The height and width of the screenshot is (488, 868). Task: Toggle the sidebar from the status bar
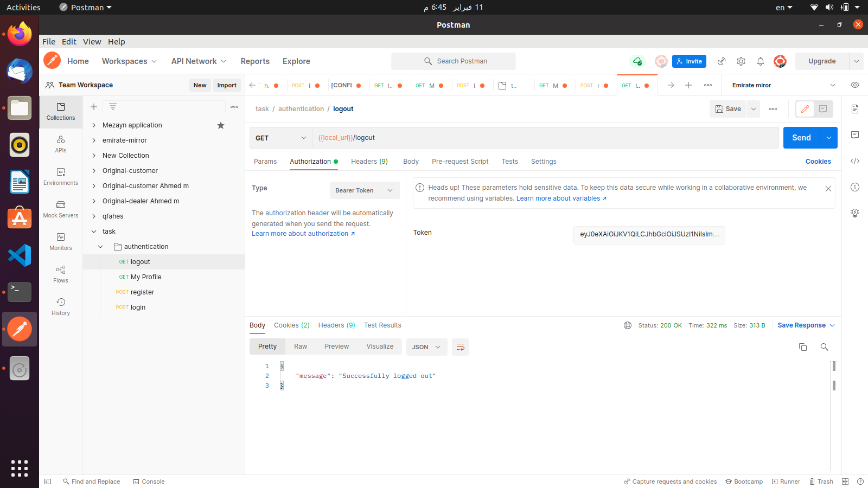48,481
